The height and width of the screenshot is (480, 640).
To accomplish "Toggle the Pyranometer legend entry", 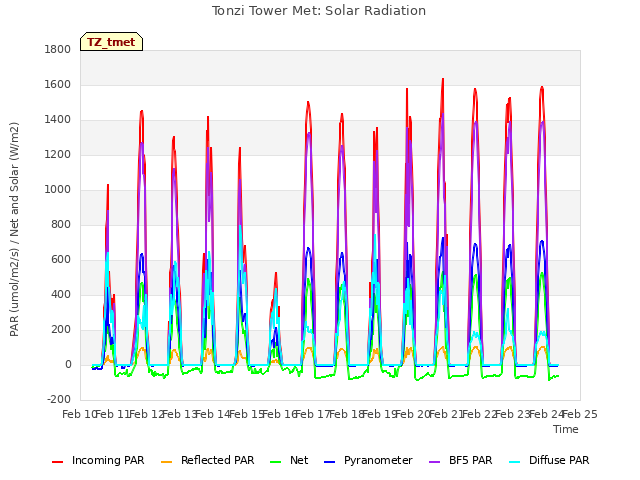I will coord(368,460).
